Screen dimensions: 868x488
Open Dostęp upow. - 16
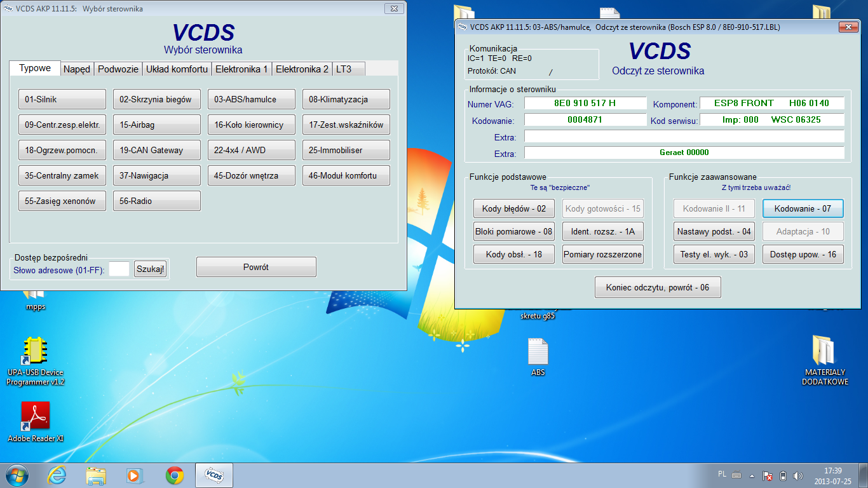(803, 254)
